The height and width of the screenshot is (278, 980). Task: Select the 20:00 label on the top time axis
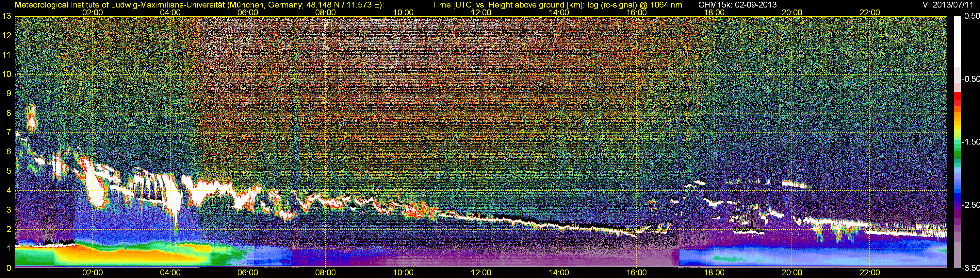coord(792,12)
